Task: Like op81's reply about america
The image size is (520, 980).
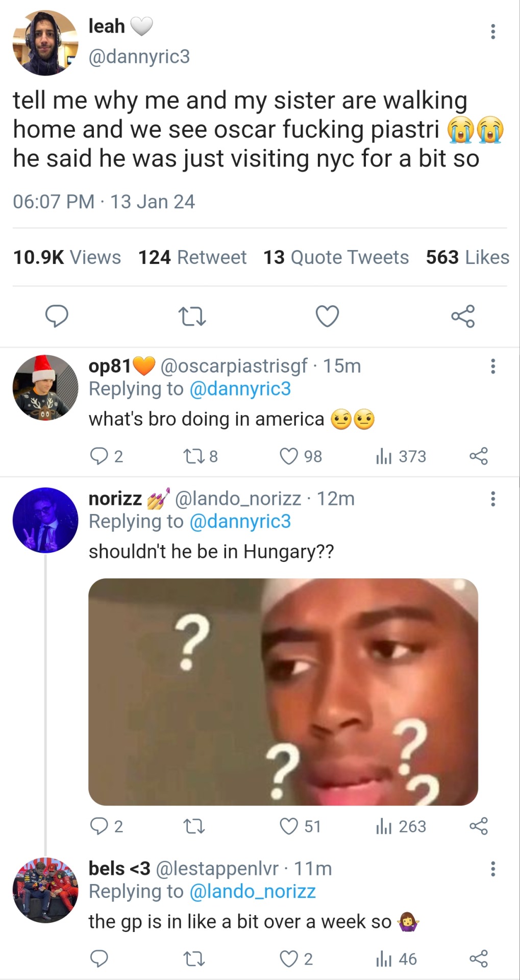Action: point(289,456)
